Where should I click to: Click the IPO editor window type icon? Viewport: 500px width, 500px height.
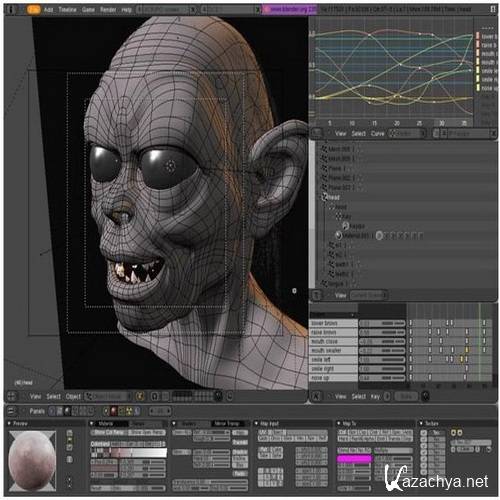pos(317,133)
